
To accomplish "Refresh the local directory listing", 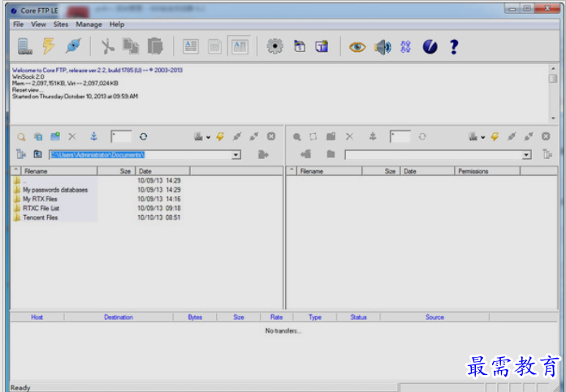I will (x=143, y=136).
